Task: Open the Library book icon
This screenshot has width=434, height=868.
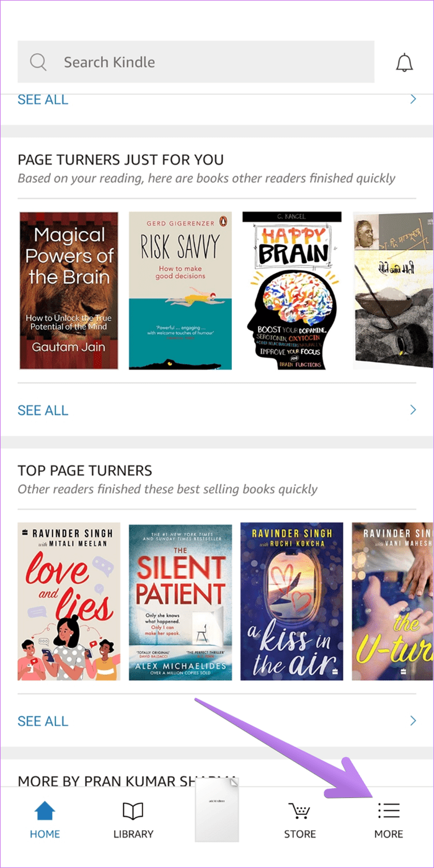Action: [x=133, y=810]
